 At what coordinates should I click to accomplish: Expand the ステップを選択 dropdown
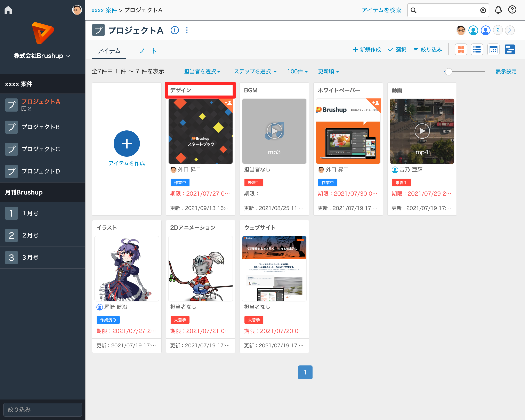coord(255,72)
